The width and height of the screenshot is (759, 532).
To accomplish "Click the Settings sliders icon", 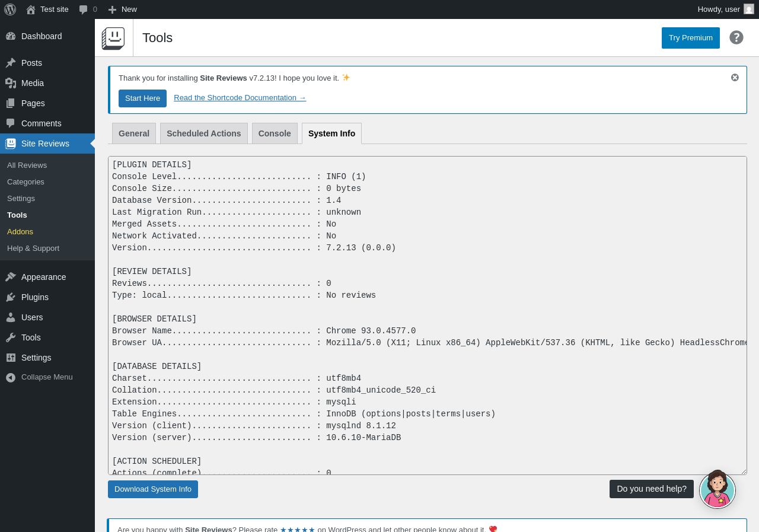I will click(x=11, y=358).
